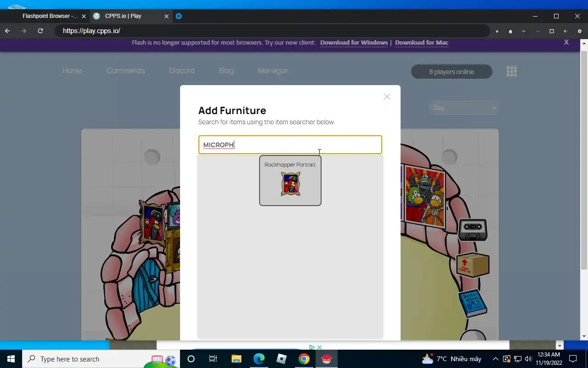
Task: Open the weather widget showing 7°C
Action: (452, 359)
